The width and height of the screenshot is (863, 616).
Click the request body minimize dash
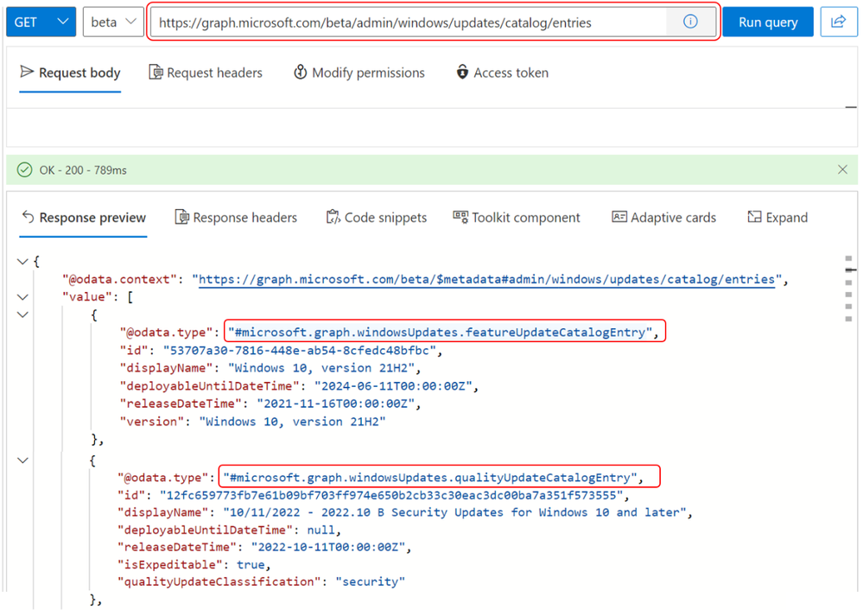[x=850, y=107]
